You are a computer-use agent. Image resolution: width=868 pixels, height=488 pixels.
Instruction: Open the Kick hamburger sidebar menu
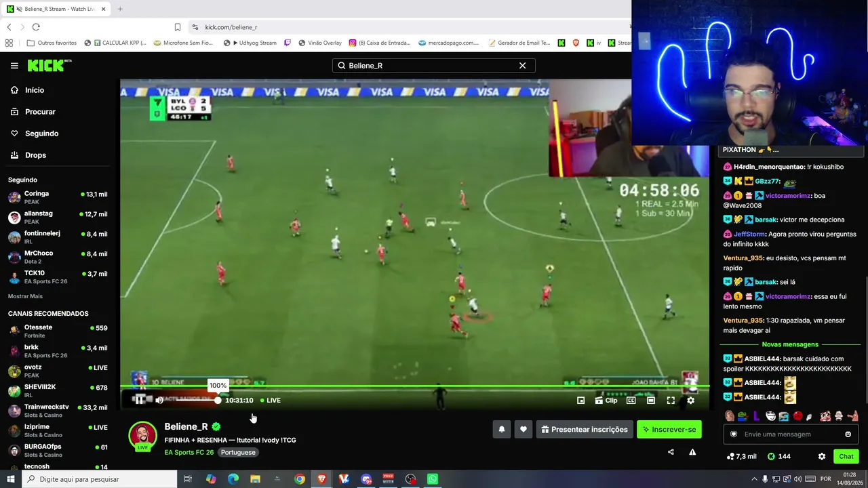tap(14, 66)
